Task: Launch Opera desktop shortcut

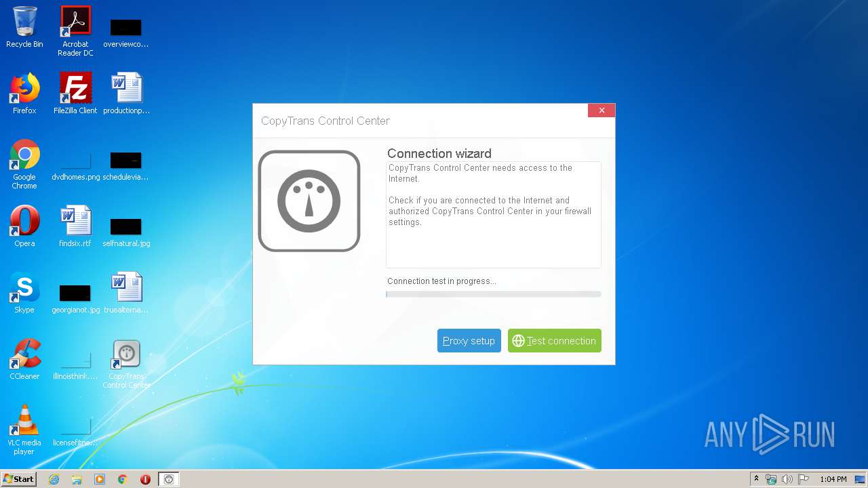Action: 24,227
